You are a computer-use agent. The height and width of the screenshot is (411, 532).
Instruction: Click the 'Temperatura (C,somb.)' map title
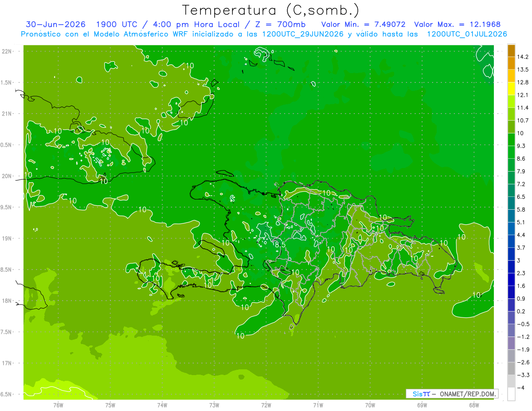click(270, 10)
